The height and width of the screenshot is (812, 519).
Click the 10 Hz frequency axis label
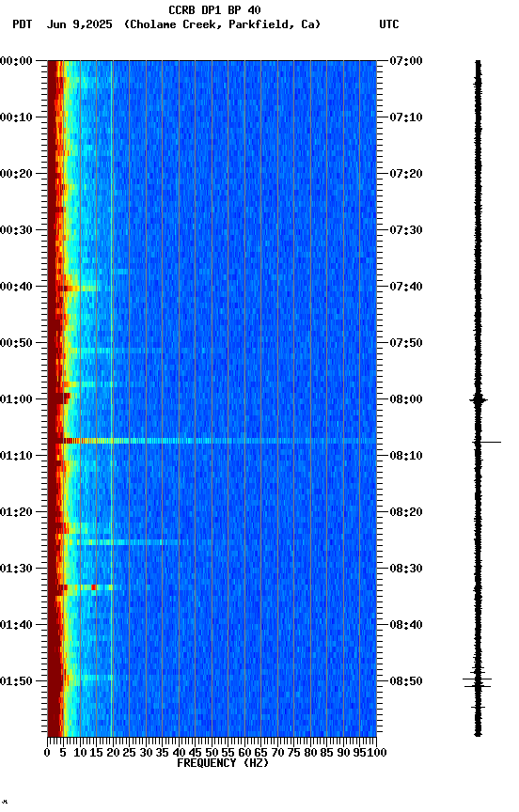tap(80, 753)
